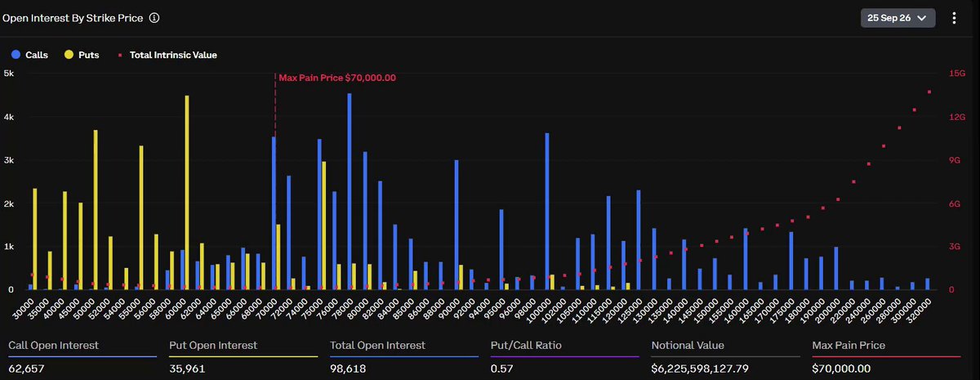Image resolution: width=980 pixels, height=380 pixels.
Task: Open the 25 Sep 26 expiry dropdown
Action: [x=898, y=17]
